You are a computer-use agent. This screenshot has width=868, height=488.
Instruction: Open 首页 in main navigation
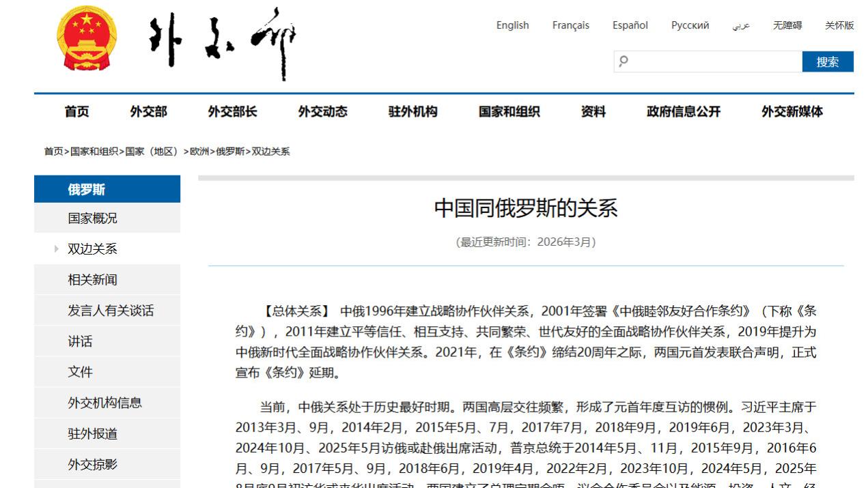pyautogui.click(x=76, y=111)
